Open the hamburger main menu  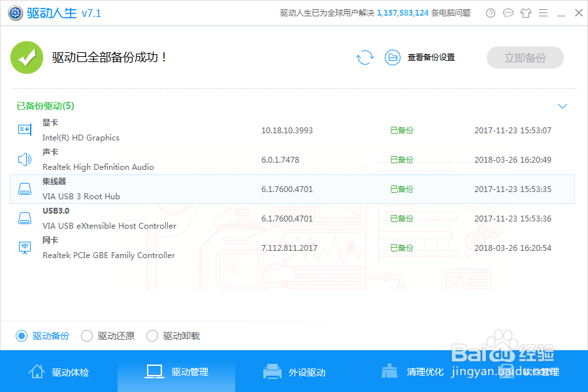point(543,13)
